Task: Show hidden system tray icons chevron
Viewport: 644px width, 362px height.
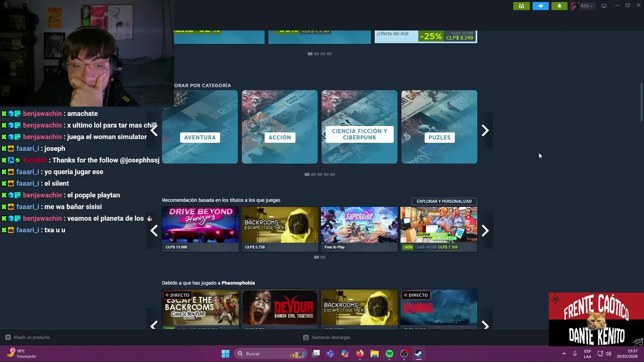Action: 564,354
